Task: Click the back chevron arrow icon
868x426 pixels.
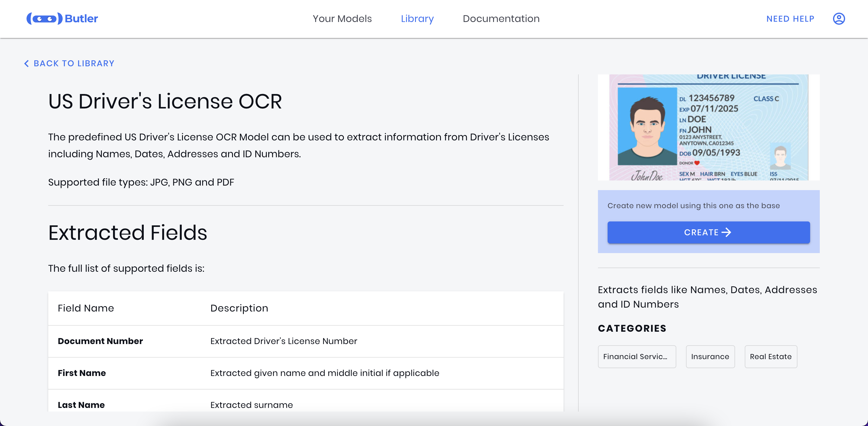Action: point(27,63)
